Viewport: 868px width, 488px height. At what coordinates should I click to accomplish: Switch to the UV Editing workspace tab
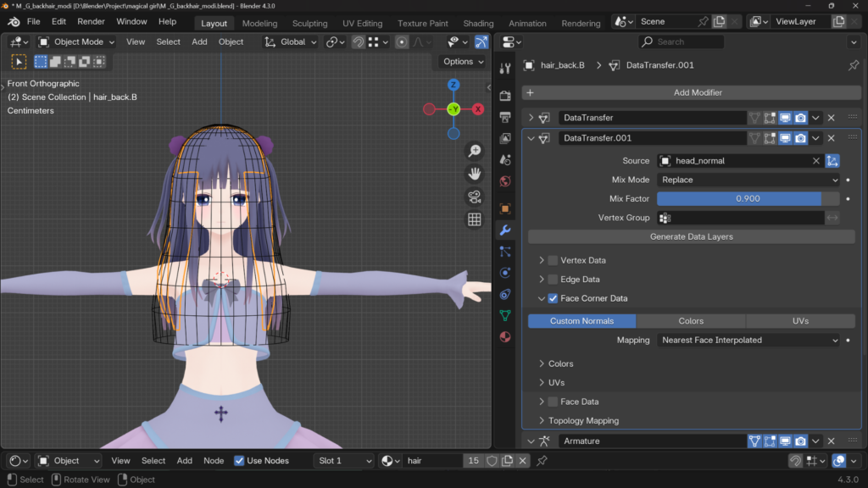362,24
